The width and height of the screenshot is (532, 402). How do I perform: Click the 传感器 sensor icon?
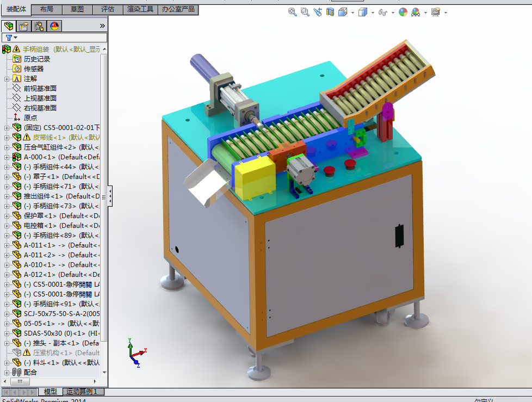17,69
